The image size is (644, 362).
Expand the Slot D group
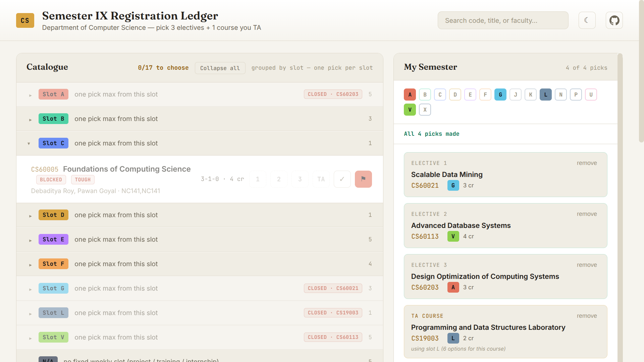click(x=200, y=215)
